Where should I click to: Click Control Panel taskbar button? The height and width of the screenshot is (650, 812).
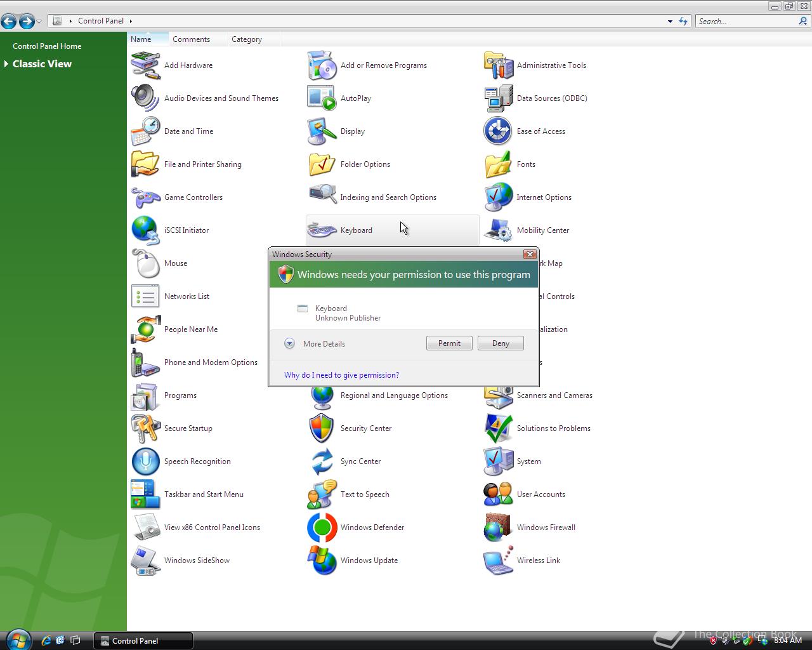pos(143,640)
